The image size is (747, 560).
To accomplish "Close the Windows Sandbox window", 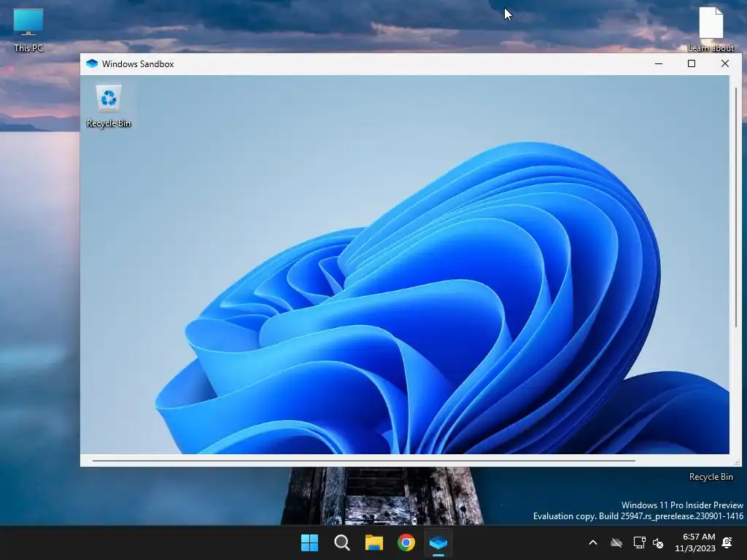I will 725,64.
